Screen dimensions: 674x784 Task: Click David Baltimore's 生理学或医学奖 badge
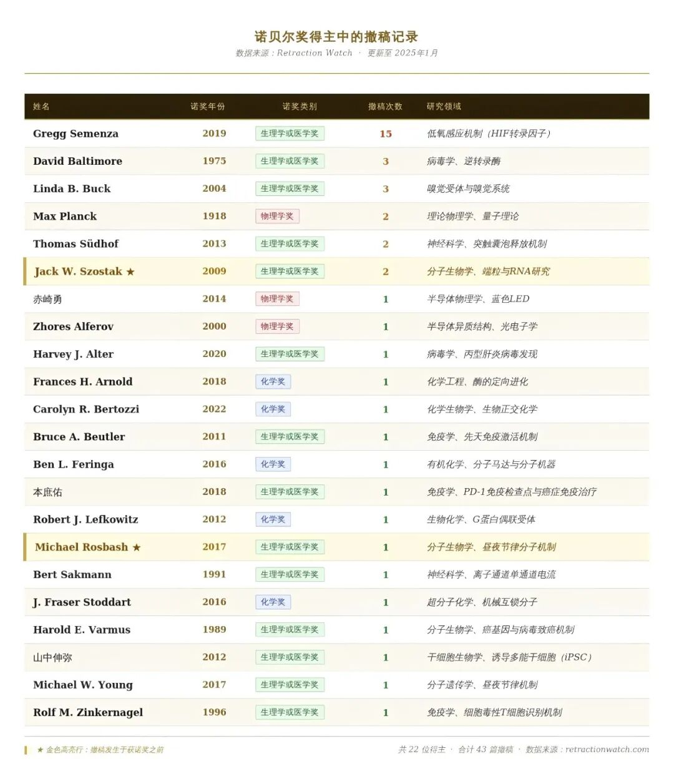290,161
